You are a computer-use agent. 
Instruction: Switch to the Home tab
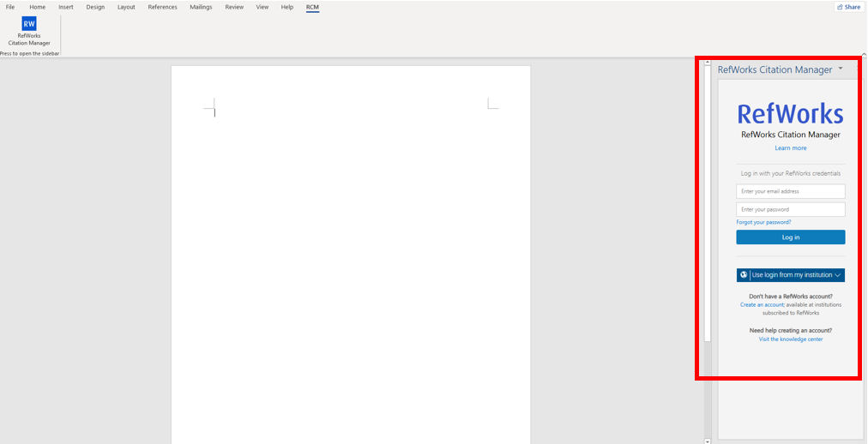point(38,7)
